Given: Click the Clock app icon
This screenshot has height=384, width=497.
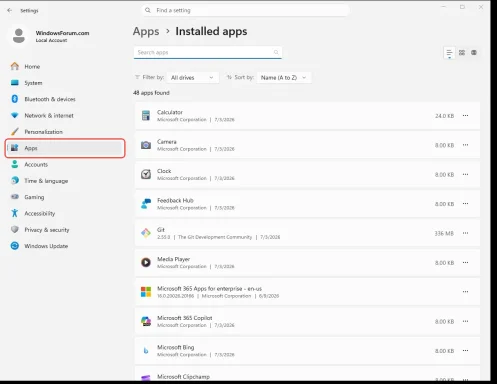Looking at the screenshot, I should tap(146, 174).
